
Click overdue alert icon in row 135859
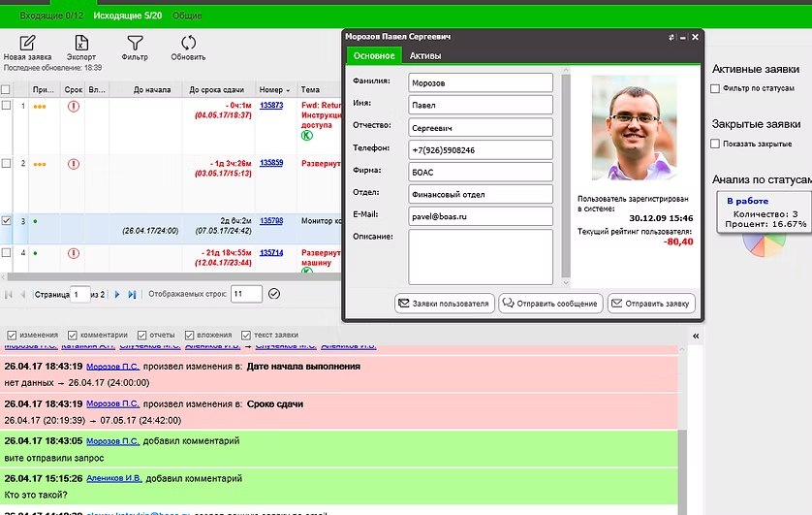tap(74, 164)
